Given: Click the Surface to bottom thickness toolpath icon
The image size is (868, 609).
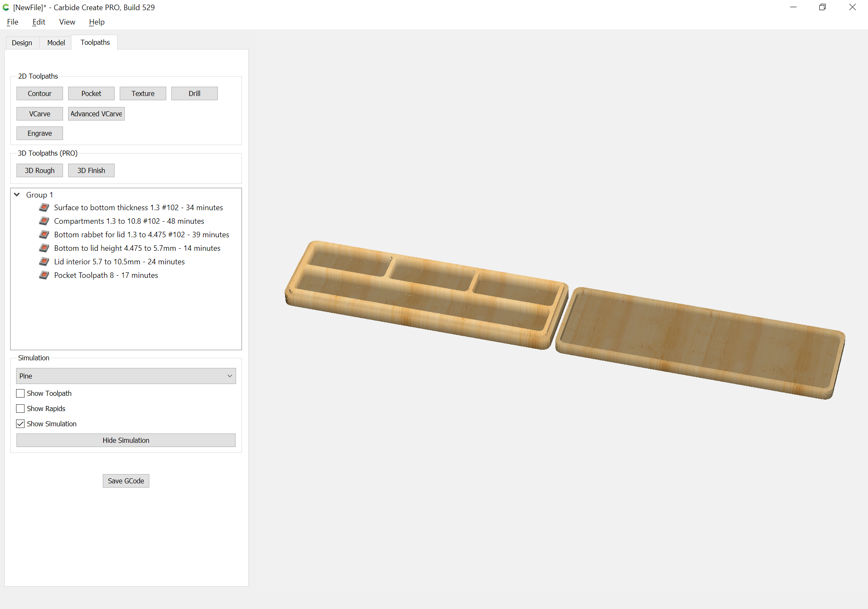Looking at the screenshot, I should 44,207.
